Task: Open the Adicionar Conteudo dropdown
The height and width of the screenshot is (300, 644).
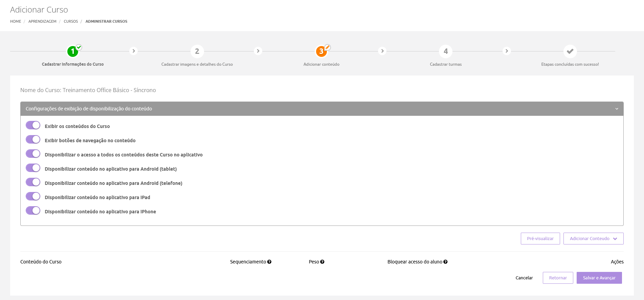Action: pyautogui.click(x=593, y=239)
